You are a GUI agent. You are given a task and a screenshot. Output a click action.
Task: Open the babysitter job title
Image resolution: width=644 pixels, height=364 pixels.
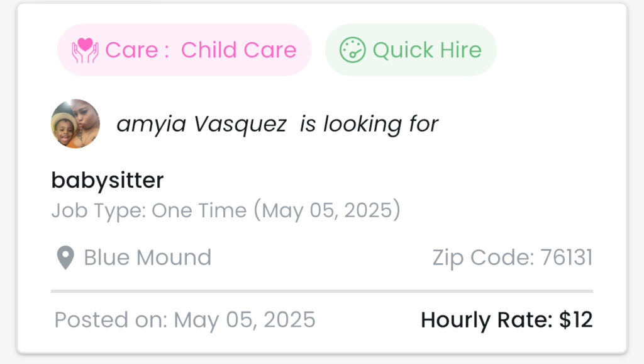pyautogui.click(x=108, y=180)
